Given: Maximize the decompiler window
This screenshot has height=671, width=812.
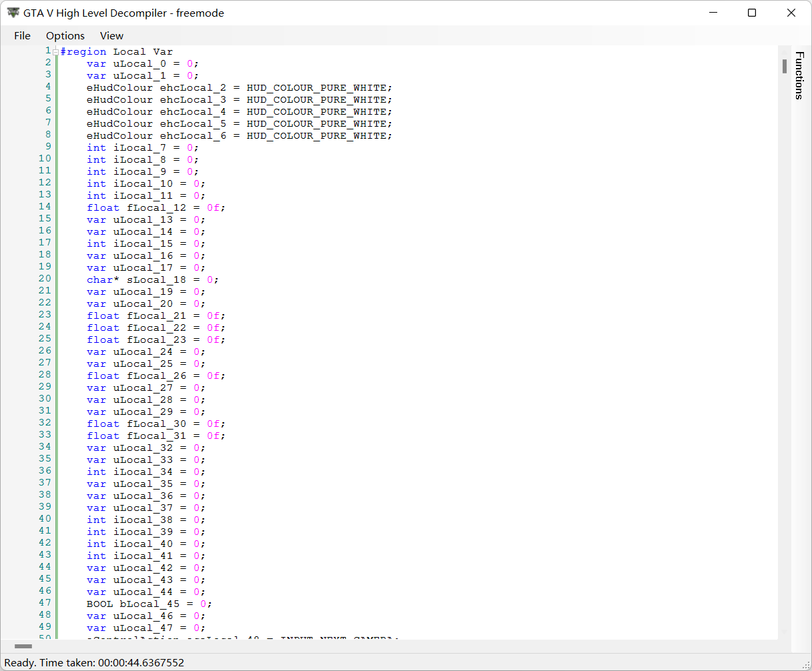Looking at the screenshot, I should tap(752, 13).
